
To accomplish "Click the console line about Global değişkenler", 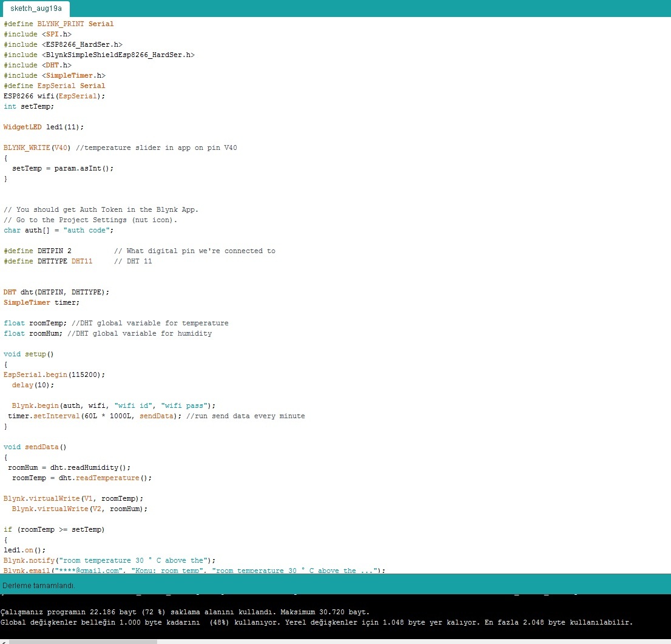I will 316,622.
